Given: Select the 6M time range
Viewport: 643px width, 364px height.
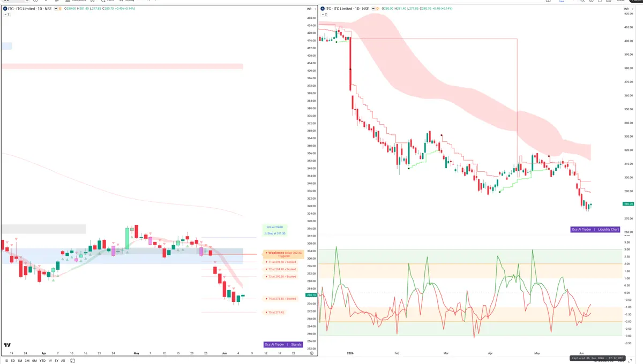Looking at the screenshot, I should click(x=34, y=361).
